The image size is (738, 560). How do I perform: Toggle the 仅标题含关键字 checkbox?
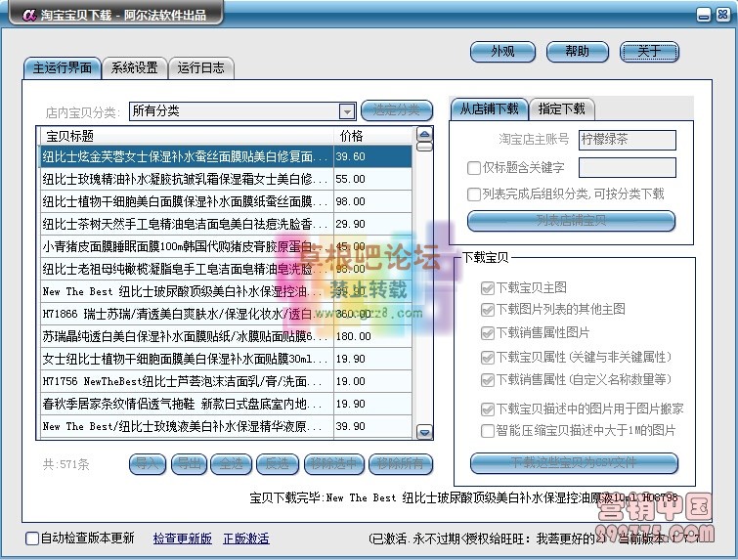coord(473,167)
